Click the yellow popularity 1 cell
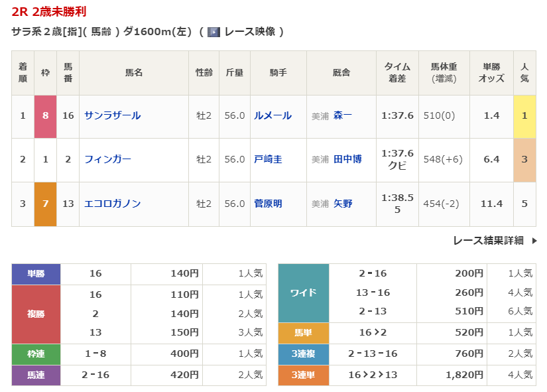Screen dimensions: 547x392 [x=524, y=116]
